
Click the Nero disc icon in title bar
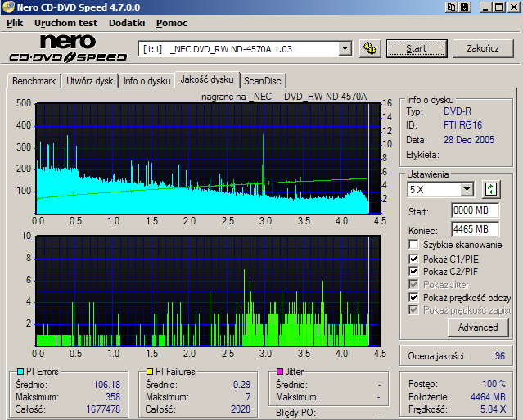tap(8, 7)
